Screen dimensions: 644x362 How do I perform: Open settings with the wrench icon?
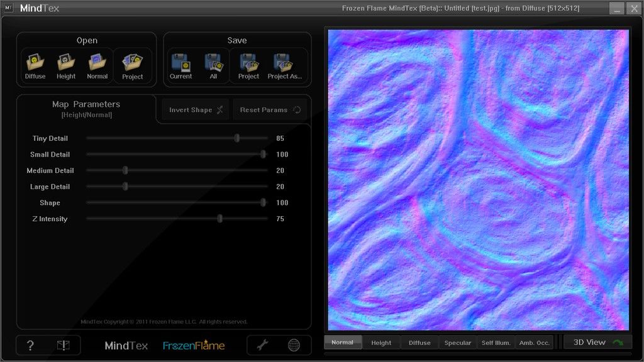[262, 345]
